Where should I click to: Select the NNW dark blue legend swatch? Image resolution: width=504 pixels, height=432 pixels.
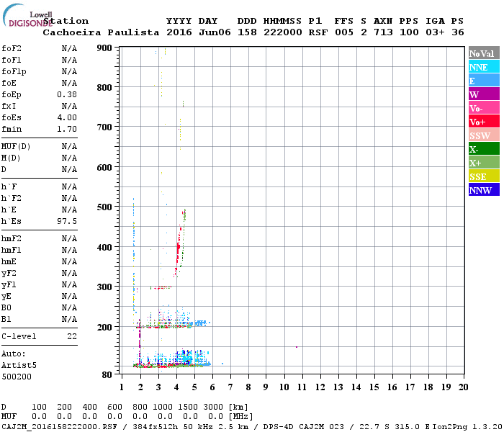pos(484,189)
